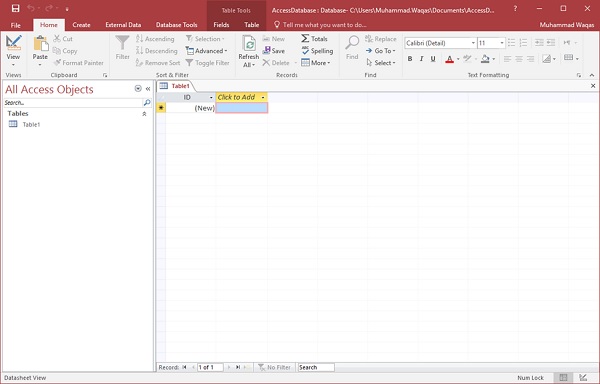Image resolution: width=600 pixels, height=384 pixels.
Task: Run the Spelling check
Action: 317,51
